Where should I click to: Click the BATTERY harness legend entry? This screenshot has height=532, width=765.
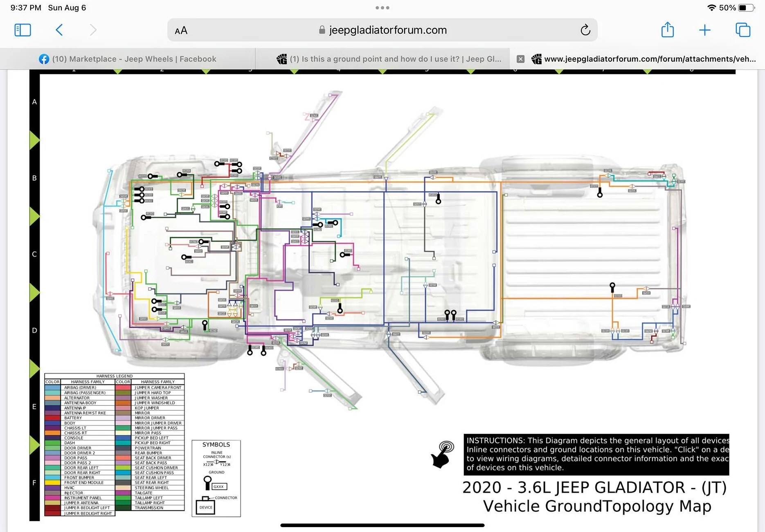[73, 418]
